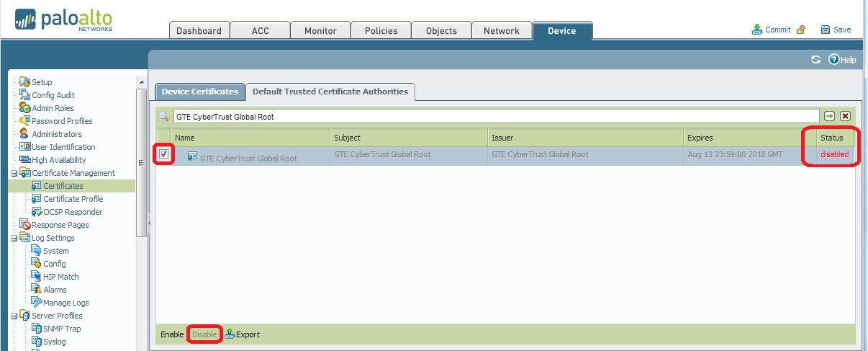Click the Save disk icon
This screenshot has height=351, width=868.
pyautogui.click(x=826, y=30)
